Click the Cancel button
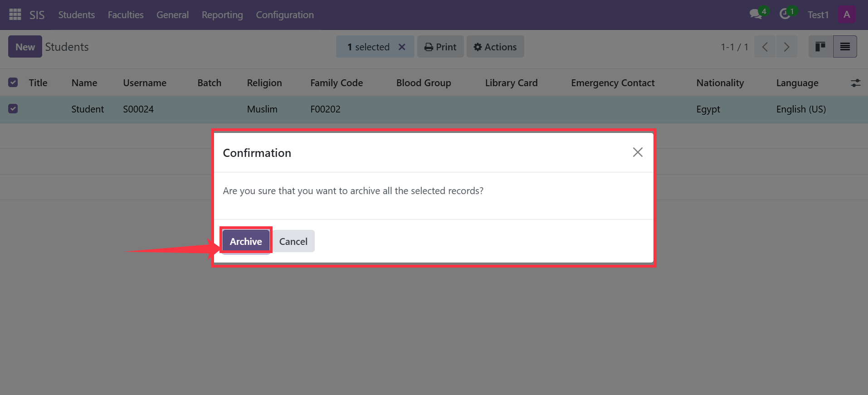Screen dimensions: 868x395 [x=293, y=241]
